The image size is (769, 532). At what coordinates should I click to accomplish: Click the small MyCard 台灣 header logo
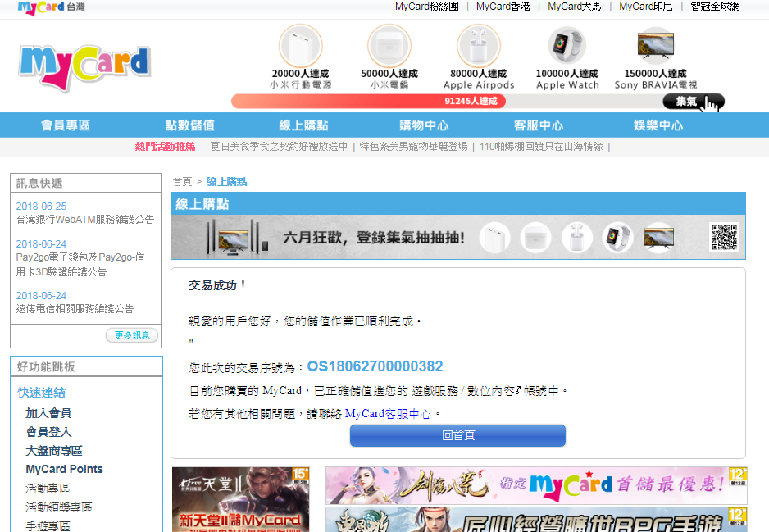[51, 7]
